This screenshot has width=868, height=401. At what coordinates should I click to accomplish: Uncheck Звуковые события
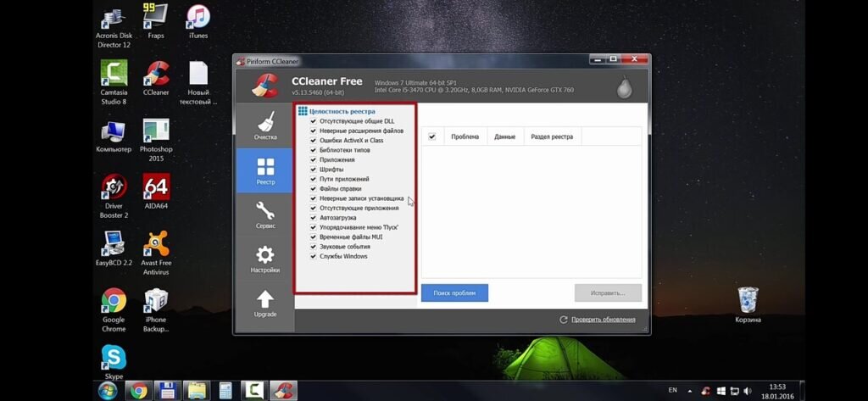tap(314, 247)
